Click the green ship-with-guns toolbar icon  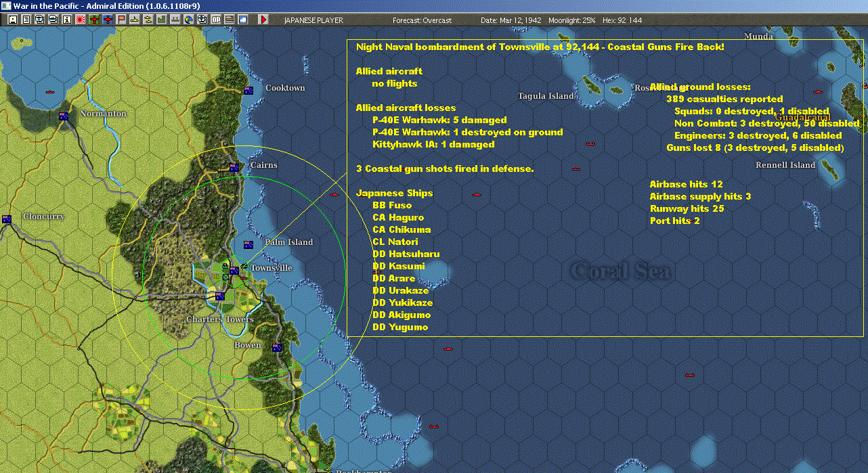click(x=175, y=20)
